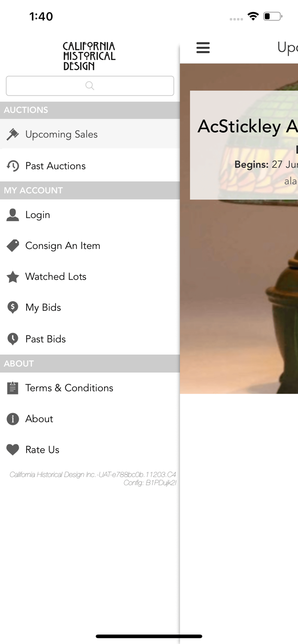Tap the tag icon for Consign An Item

tap(12, 246)
